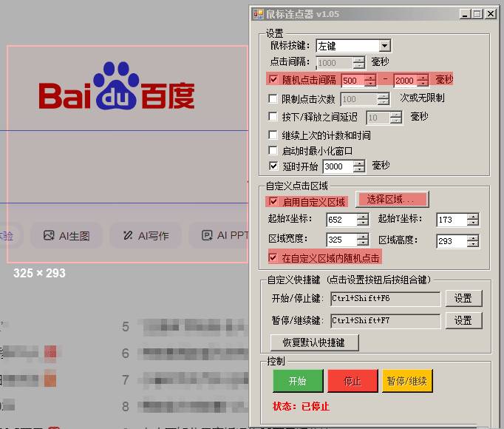The height and width of the screenshot is (429, 504).
Task: Click stepper arrows of 起始X坐标 field
Action: [363, 220]
